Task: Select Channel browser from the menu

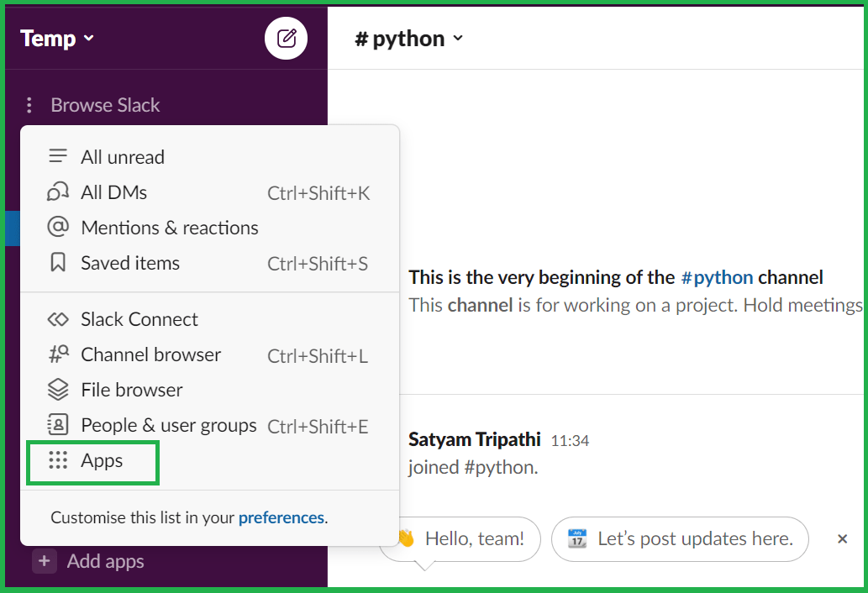Action: point(151,354)
